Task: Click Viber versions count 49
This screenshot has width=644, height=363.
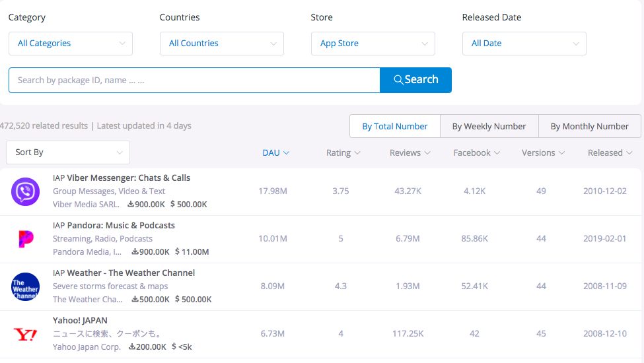Action: (541, 191)
